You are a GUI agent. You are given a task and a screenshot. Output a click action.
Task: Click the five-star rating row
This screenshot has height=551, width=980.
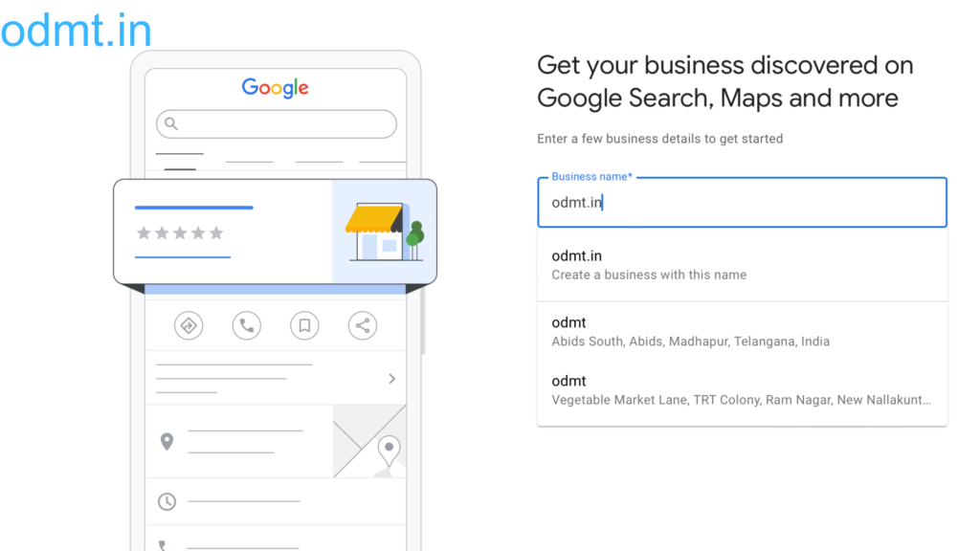pyautogui.click(x=180, y=233)
